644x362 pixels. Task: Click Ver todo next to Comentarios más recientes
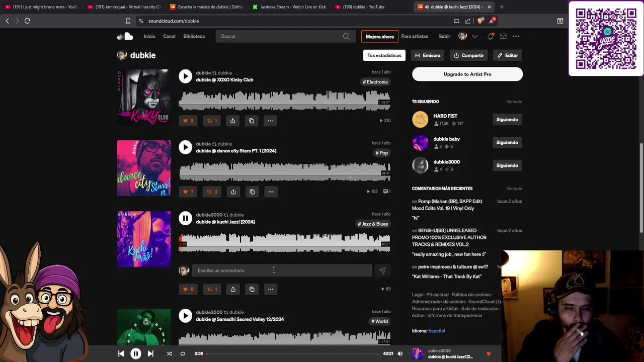514,189
